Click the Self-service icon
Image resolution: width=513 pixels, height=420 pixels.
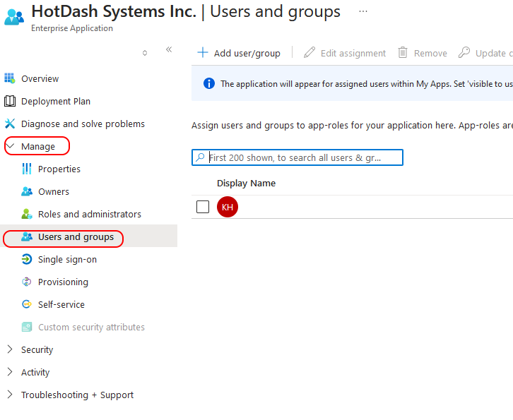pyautogui.click(x=27, y=304)
